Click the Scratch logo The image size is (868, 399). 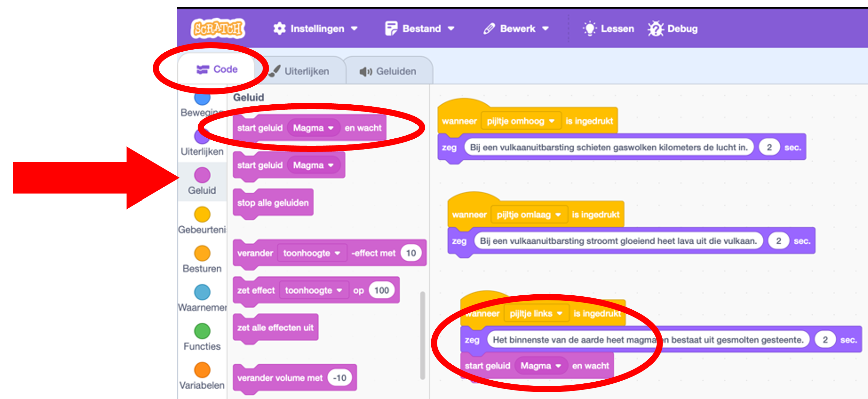(218, 29)
